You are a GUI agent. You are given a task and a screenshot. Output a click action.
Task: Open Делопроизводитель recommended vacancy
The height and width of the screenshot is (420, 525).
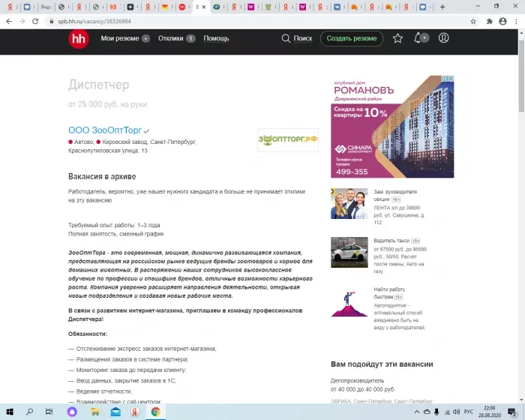pyautogui.click(x=357, y=381)
